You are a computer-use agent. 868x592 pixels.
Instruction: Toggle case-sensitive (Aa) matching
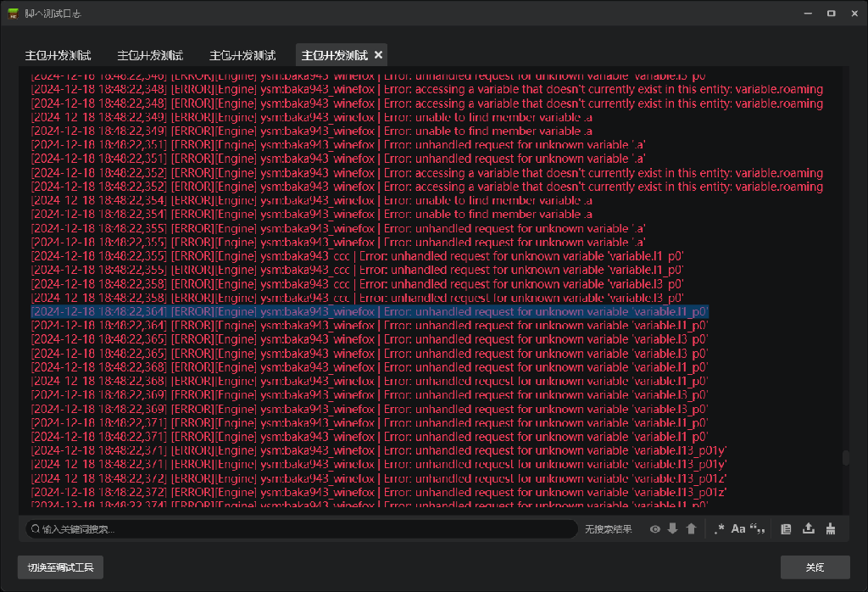(x=738, y=529)
